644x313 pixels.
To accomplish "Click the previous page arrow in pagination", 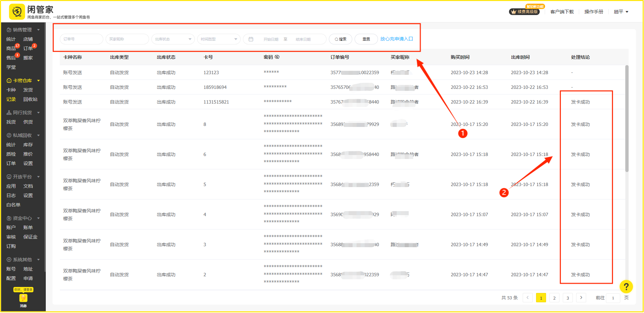I will (x=527, y=298).
